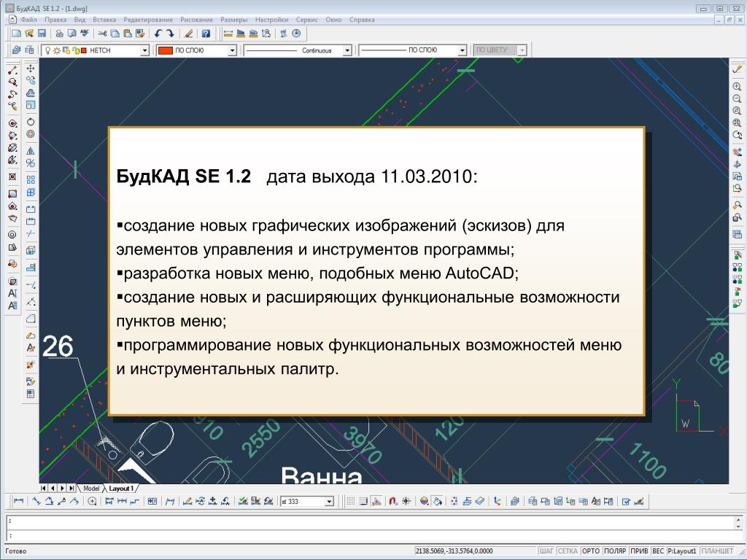Viewport: 747px width, 560px height.
Task: Click the magnet snap icon
Action: pos(393,501)
